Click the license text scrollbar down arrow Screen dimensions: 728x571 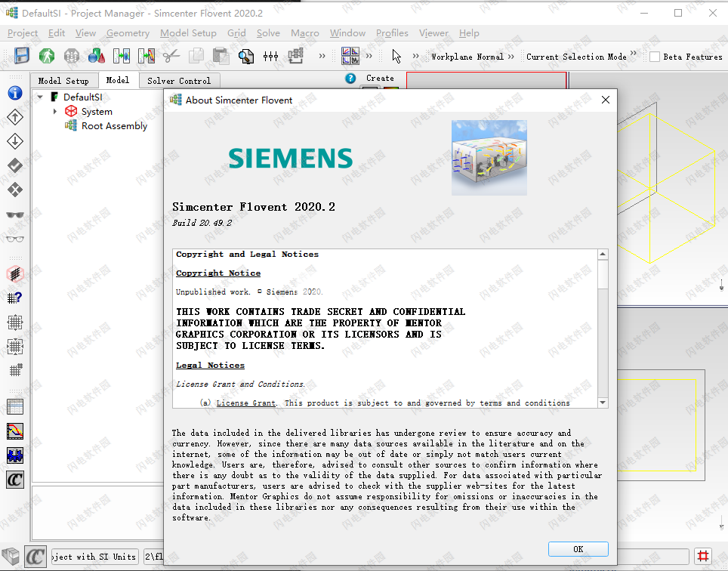(603, 403)
